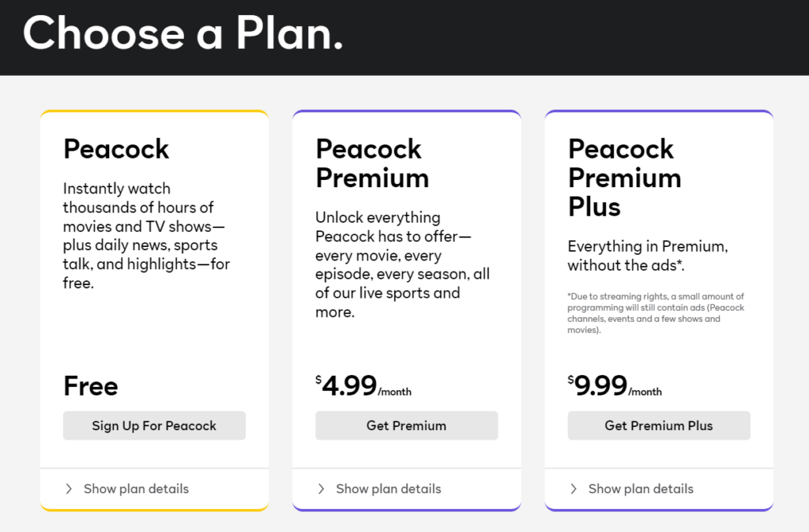This screenshot has height=532, width=809.
Task: Select the Peacock free plan title
Action: pyautogui.click(x=116, y=149)
